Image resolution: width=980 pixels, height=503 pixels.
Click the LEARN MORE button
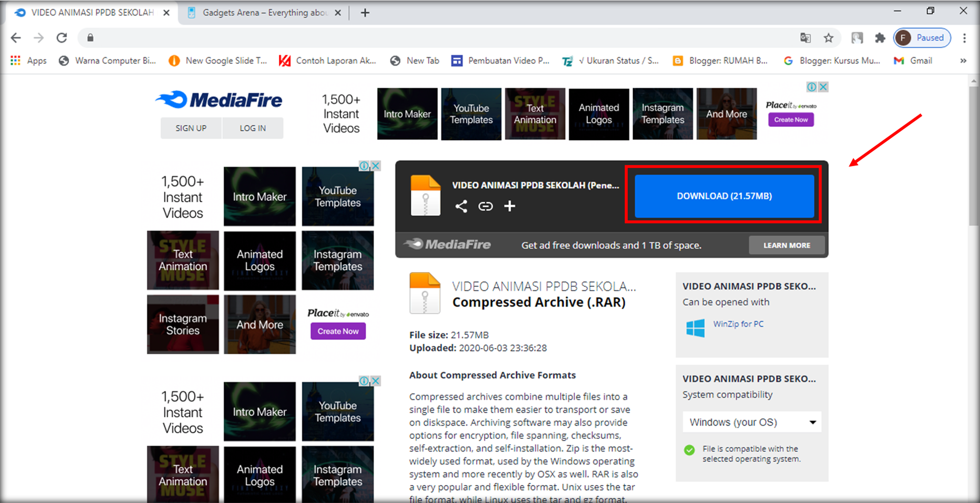787,245
